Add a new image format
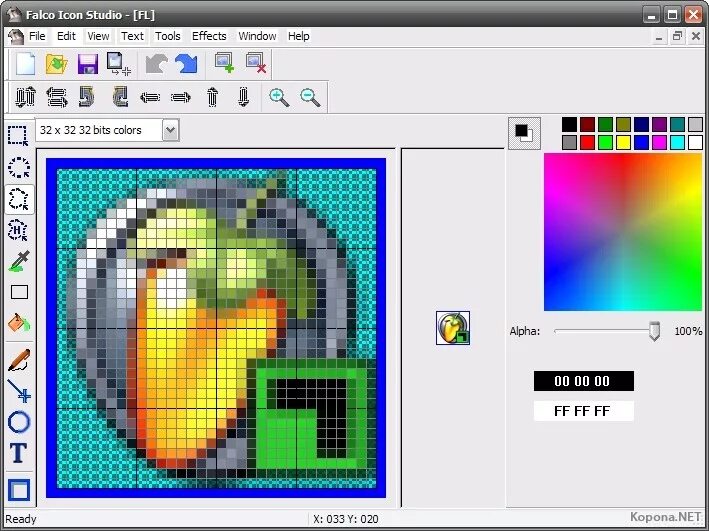709x531 pixels. point(224,63)
